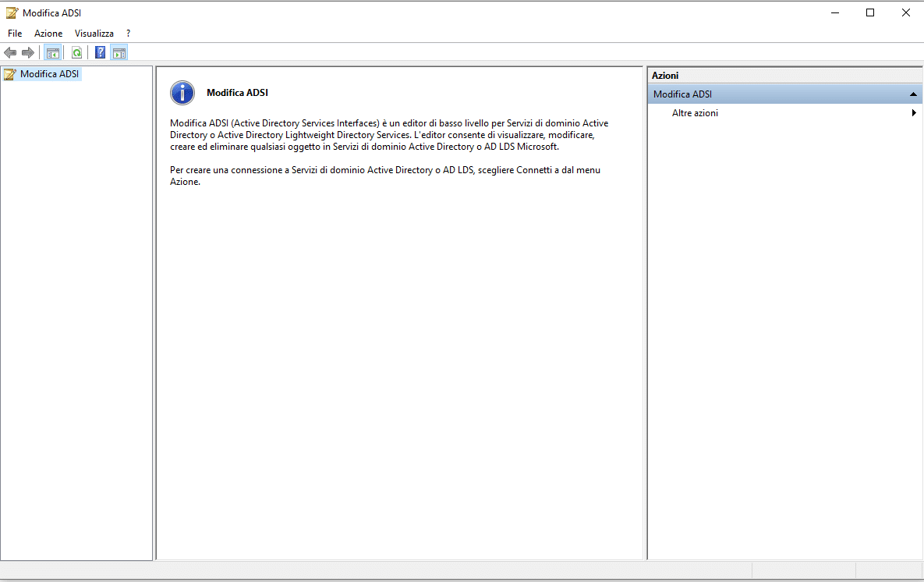Image resolution: width=924 pixels, height=582 pixels.
Task: Click the Modifica ADSI header in Azioni pane
Action: (785, 94)
